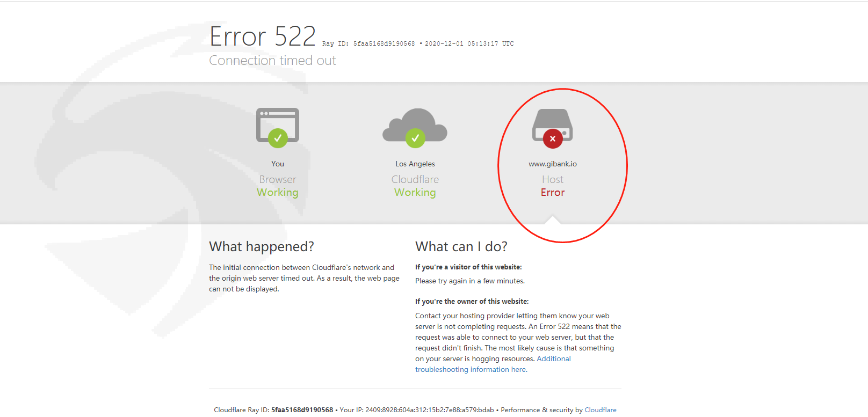Click "If you're a visitor of this website"
This screenshot has width=868, height=417.
tap(468, 267)
